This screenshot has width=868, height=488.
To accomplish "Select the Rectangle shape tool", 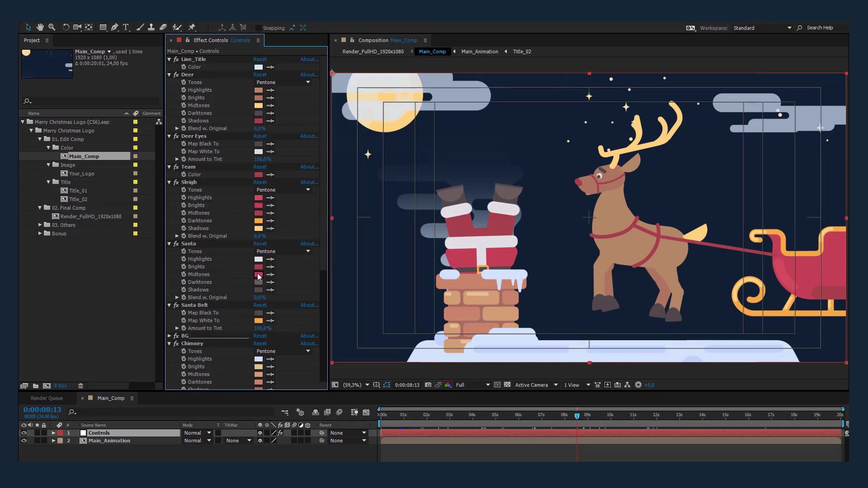I will click(x=103, y=28).
